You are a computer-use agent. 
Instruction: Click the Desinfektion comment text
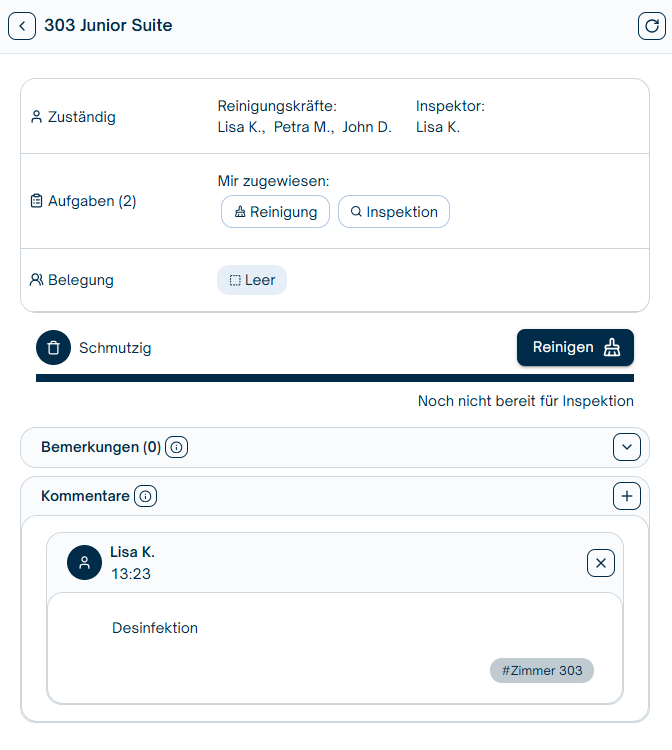[x=155, y=628]
